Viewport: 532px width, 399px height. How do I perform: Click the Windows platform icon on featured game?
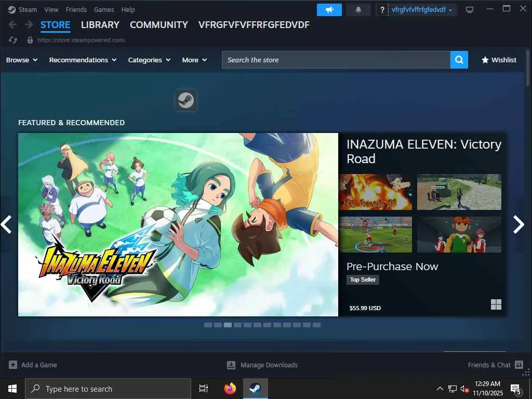click(x=496, y=304)
